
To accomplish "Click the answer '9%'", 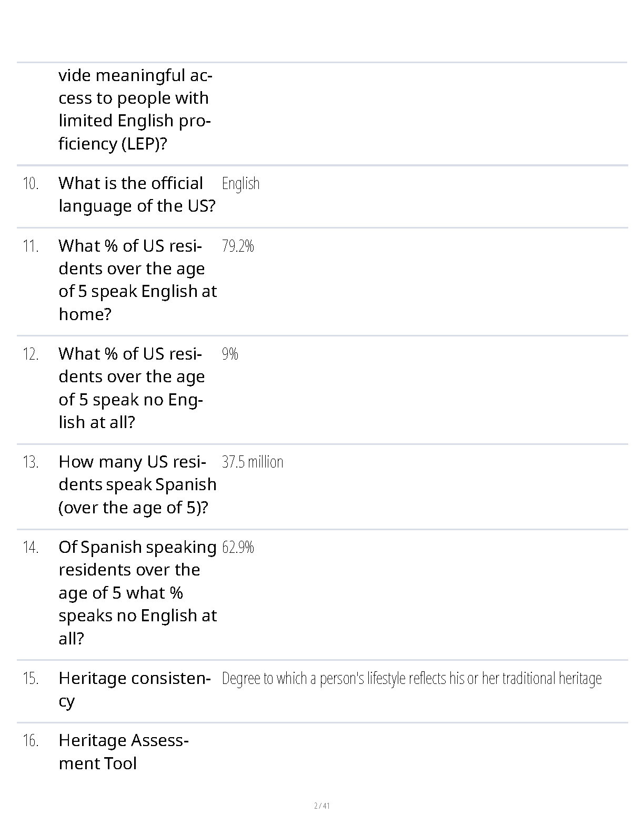I will tap(230, 354).
